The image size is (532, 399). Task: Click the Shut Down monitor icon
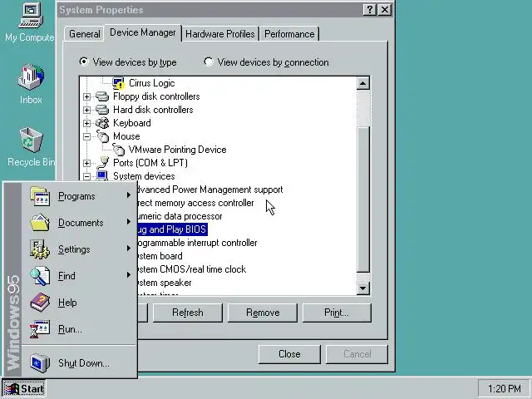click(40, 363)
